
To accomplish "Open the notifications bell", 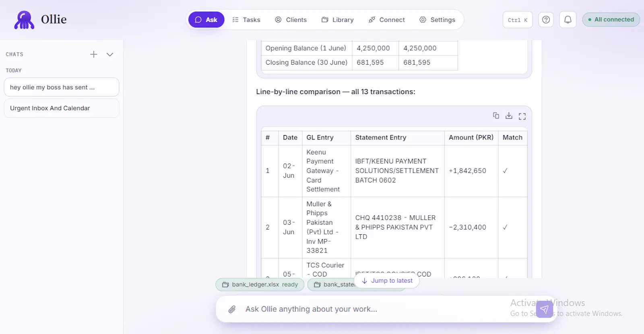I will (x=568, y=20).
